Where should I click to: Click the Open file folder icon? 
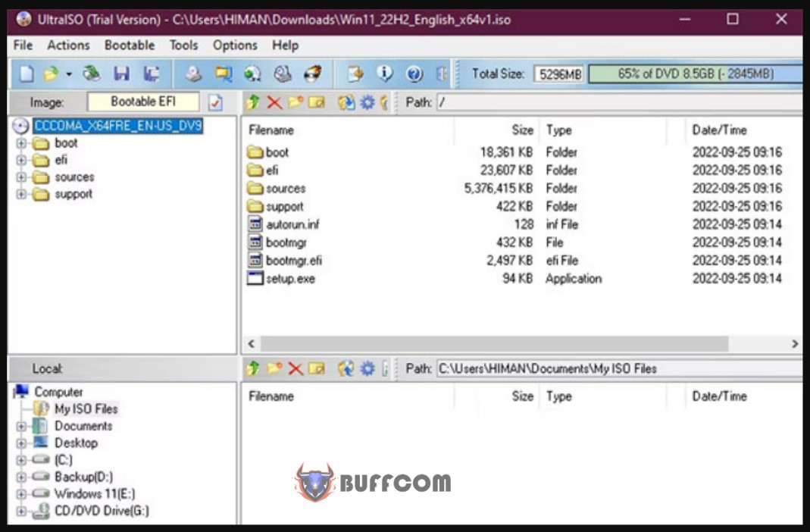pos(51,74)
